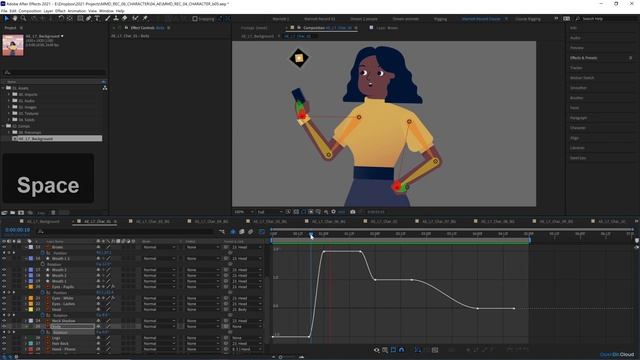Select the Brush tool
Viewport: 640px width, 360px height.
(x=108, y=18)
